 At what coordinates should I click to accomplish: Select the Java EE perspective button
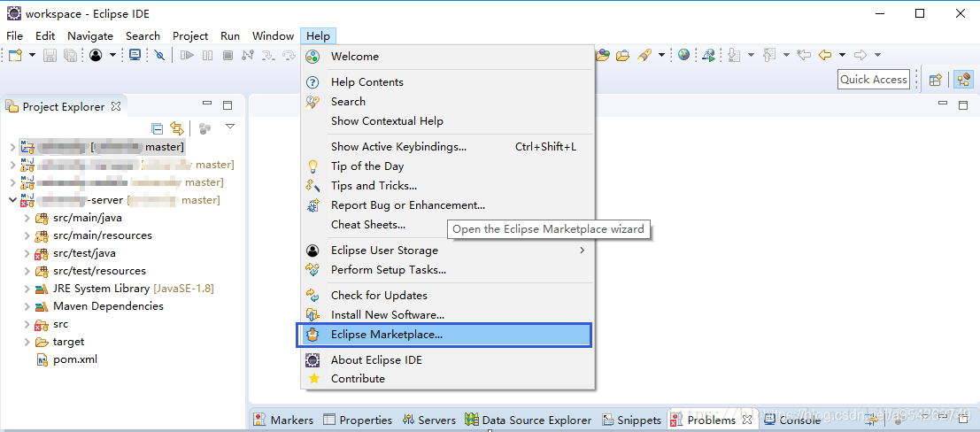pyautogui.click(x=962, y=80)
